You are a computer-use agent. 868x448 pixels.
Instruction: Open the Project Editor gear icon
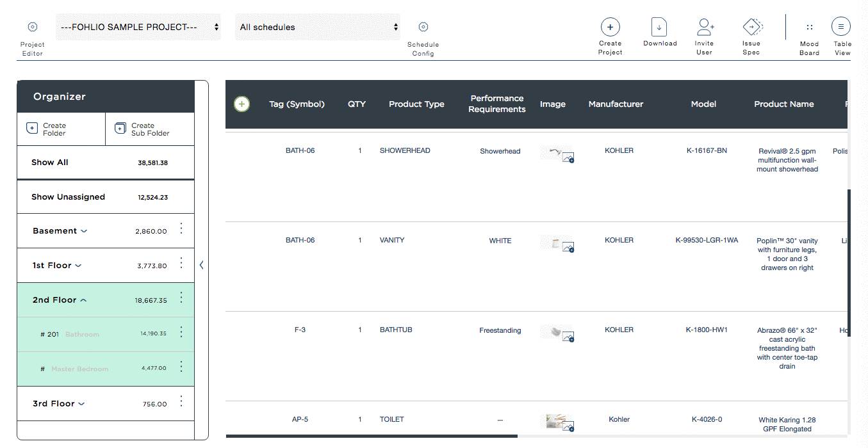point(33,27)
